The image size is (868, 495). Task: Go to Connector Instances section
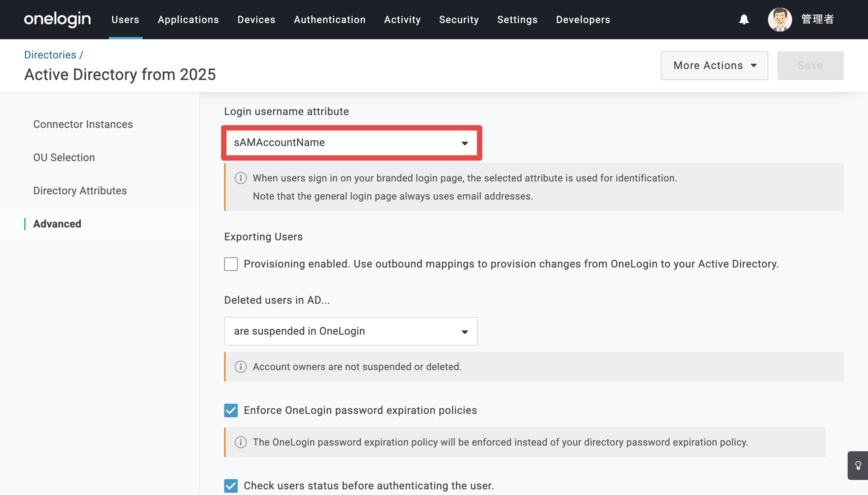(83, 125)
